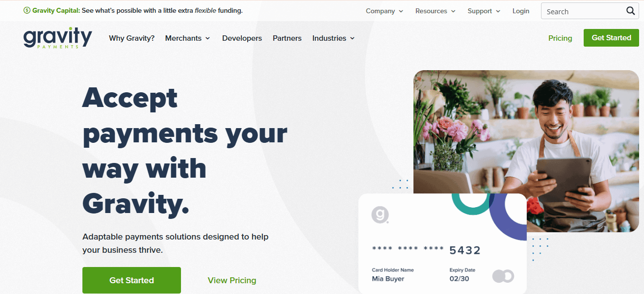
Task: Open the Pricing link in header
Action: (x=560, y=38)
